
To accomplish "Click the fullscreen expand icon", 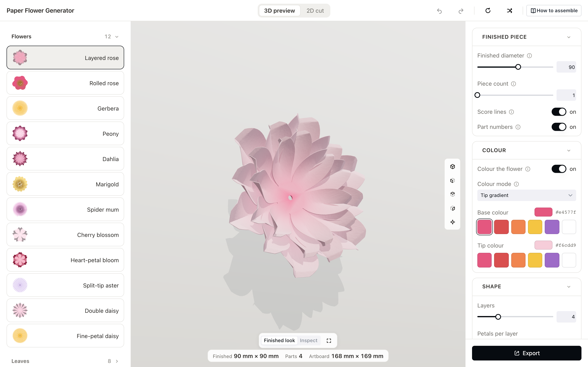I will (329, 340).
